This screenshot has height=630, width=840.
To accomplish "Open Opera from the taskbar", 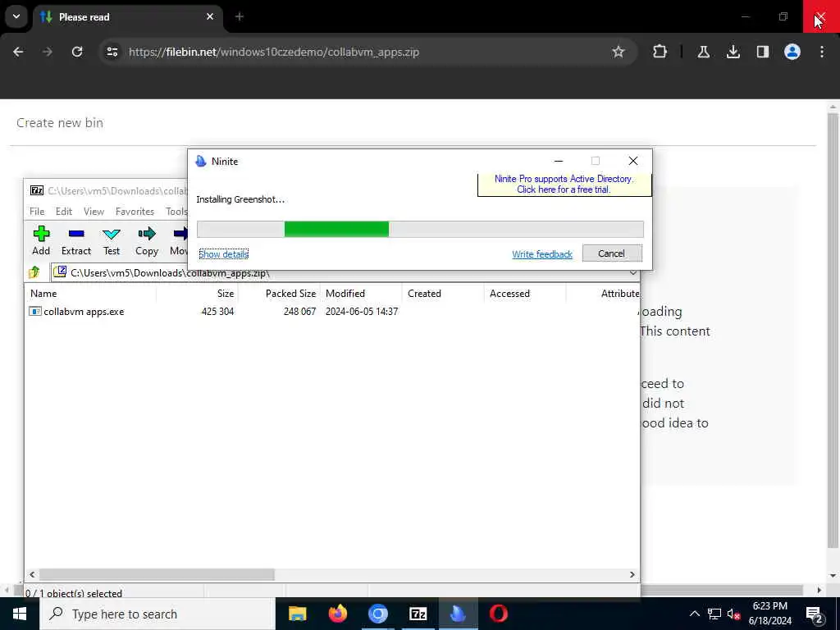I will coord(498,614).
